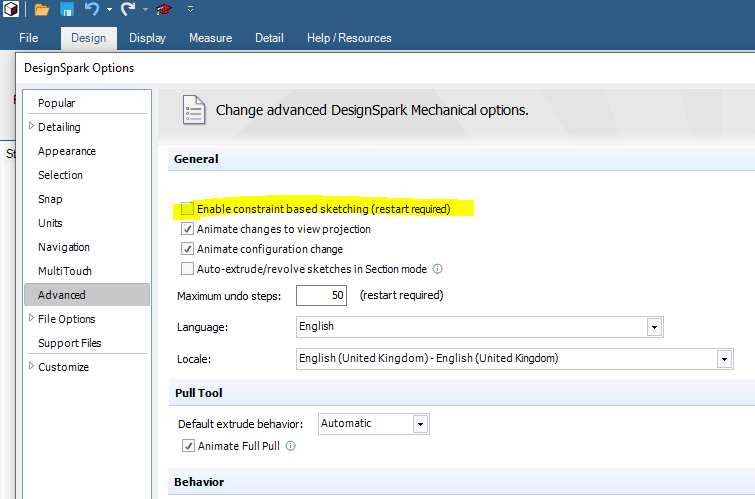Screen dimensions: 755x499
Task: Click the DesignSpark application cube icon
Action: point(11,9)
